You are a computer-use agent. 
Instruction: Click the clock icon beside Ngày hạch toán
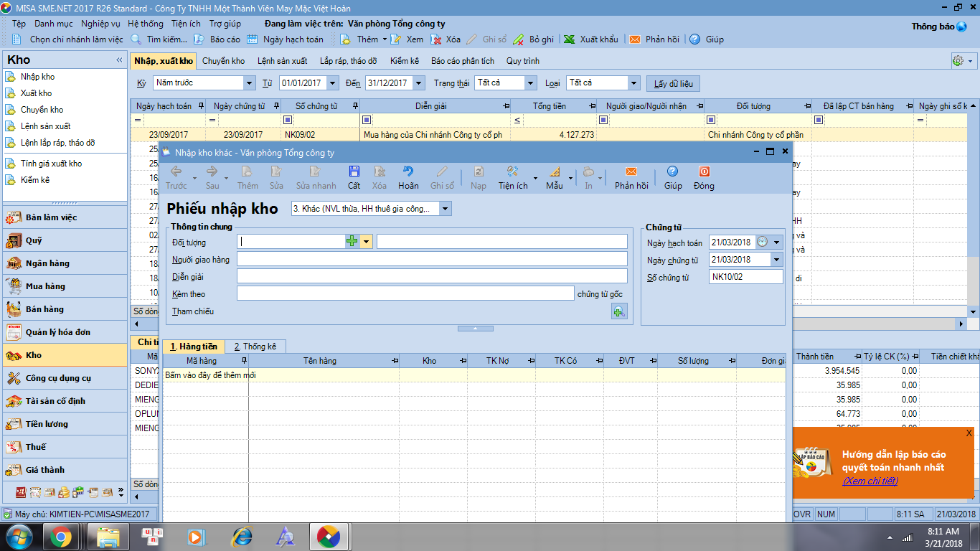[762, 242]
